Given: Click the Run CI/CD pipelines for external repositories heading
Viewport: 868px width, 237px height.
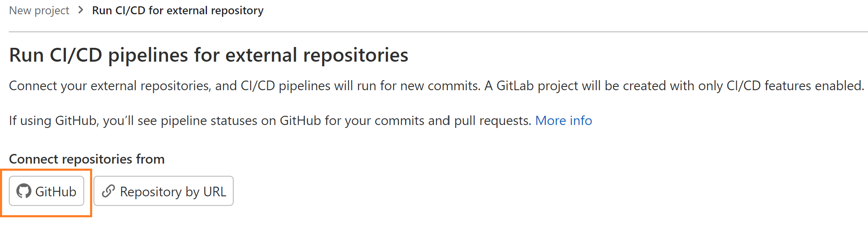Looking at the screenshot, I should [209, 55].
